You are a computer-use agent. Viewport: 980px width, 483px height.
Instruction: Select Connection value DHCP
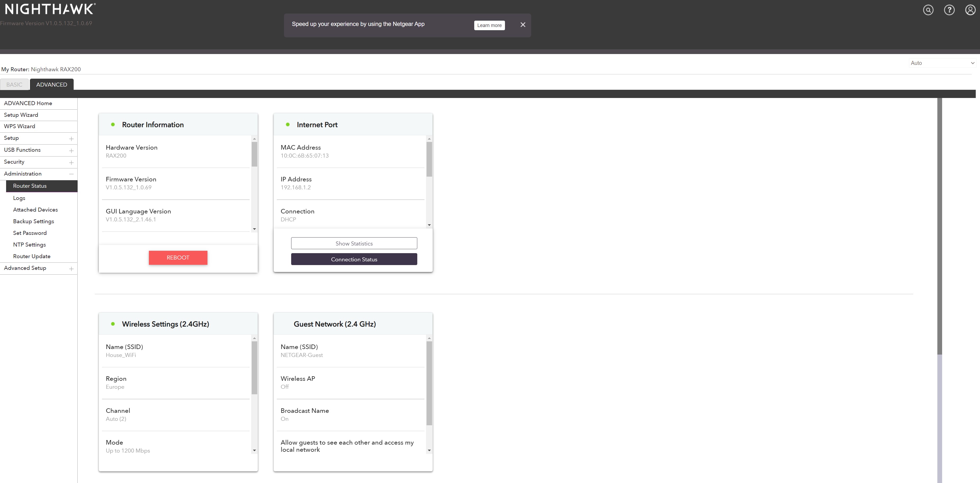[x=288, y=220]
